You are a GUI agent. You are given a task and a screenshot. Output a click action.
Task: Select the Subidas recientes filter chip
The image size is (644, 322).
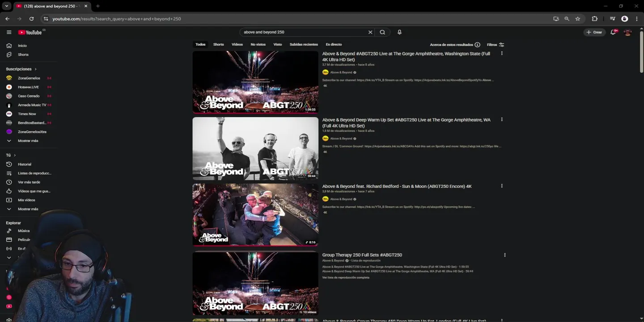(x=304, y=44)
